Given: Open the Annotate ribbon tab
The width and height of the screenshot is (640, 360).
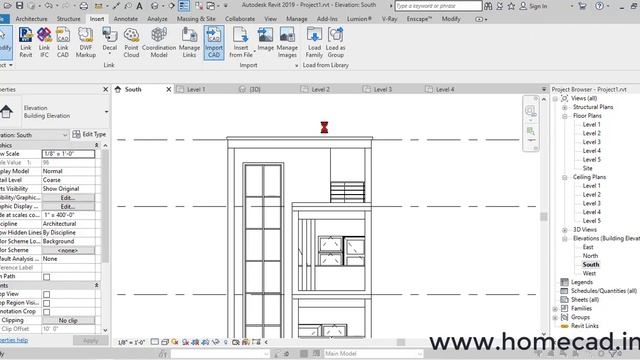Looking at the screenshot, I should [125, 19].
